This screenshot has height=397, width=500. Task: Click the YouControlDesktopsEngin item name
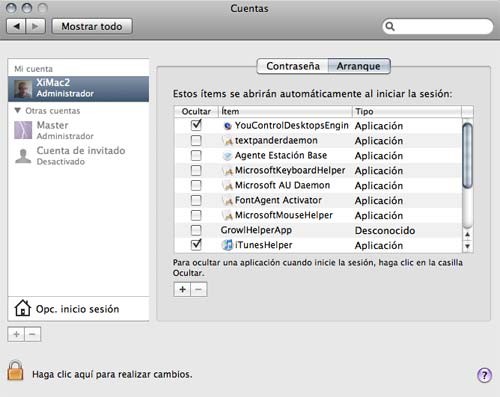point(292,125)
